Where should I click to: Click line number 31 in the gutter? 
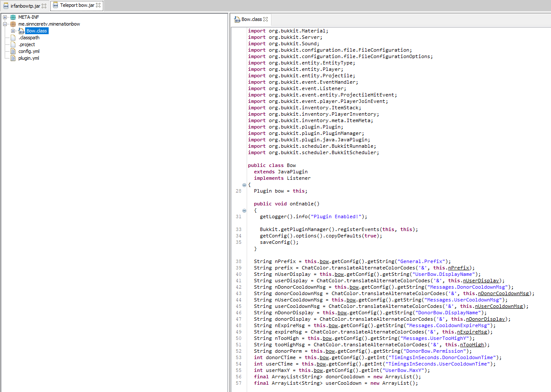(x=238, y=217)
